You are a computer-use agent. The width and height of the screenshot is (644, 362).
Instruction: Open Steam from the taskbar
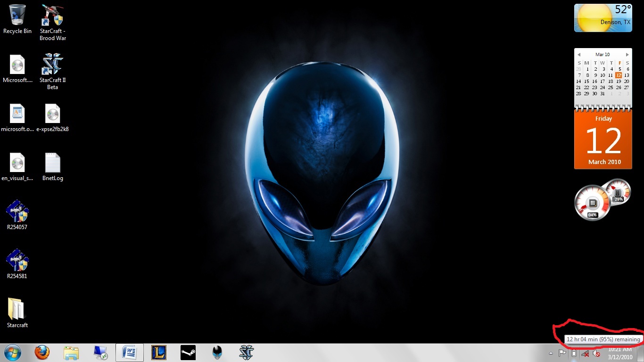pyautogui.click(x=188, y=353)
